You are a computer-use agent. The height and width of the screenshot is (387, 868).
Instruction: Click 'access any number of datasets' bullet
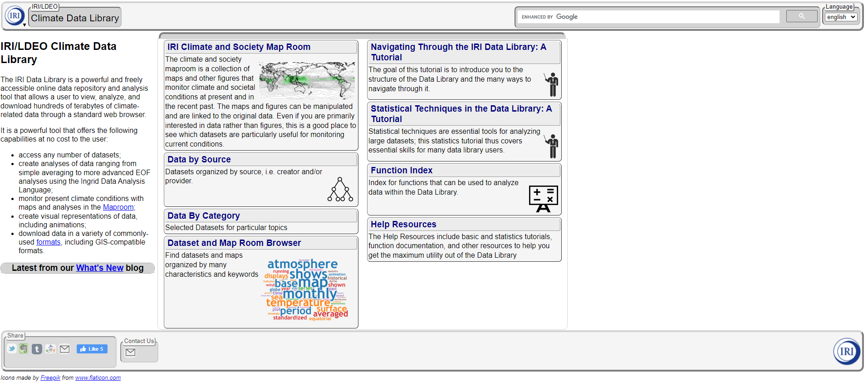pyautogui.click(x=69, y=155)
